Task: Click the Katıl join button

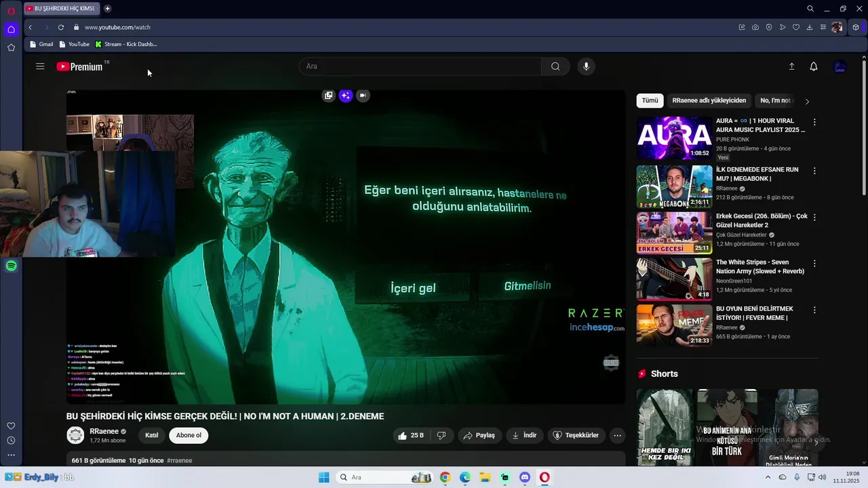Action: (x=152, y=435)
